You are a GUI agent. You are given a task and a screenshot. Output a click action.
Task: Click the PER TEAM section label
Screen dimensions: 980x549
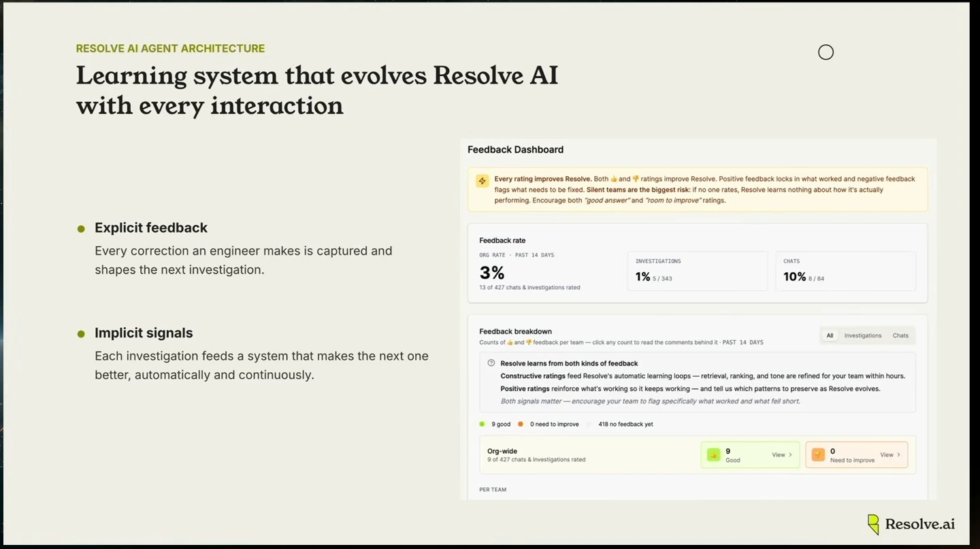[x=493, y=490]
